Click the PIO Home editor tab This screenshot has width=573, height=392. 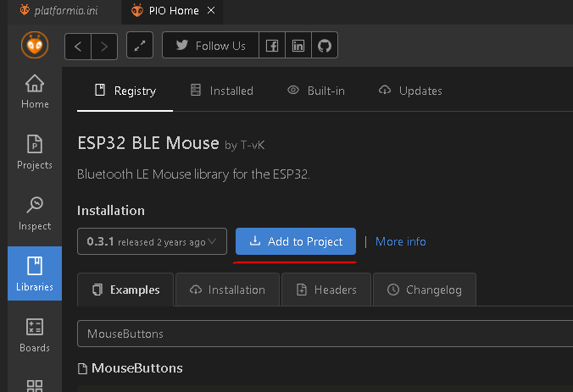click(172, 11)
